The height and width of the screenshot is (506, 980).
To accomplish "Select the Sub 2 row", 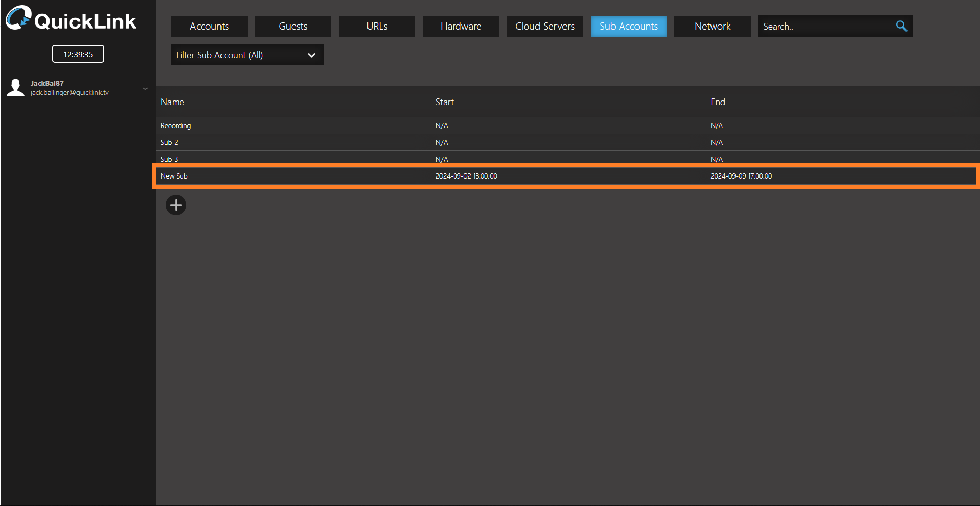I will point(169,142).
